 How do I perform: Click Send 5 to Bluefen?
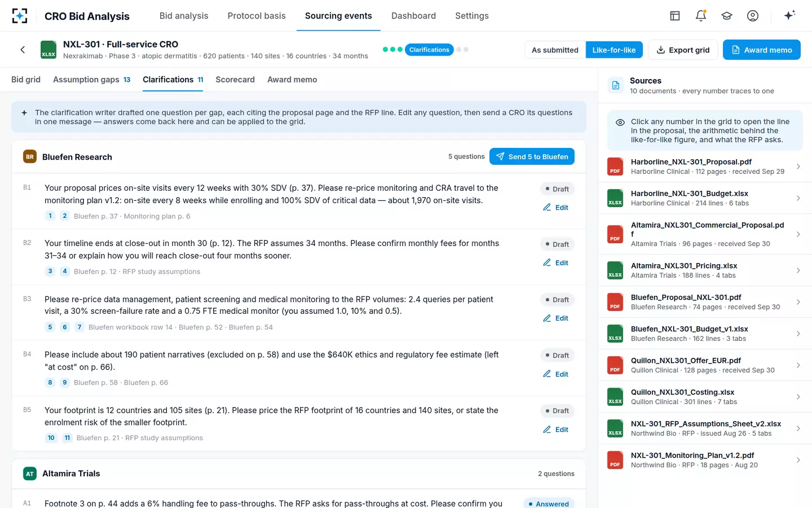(532, 156)
